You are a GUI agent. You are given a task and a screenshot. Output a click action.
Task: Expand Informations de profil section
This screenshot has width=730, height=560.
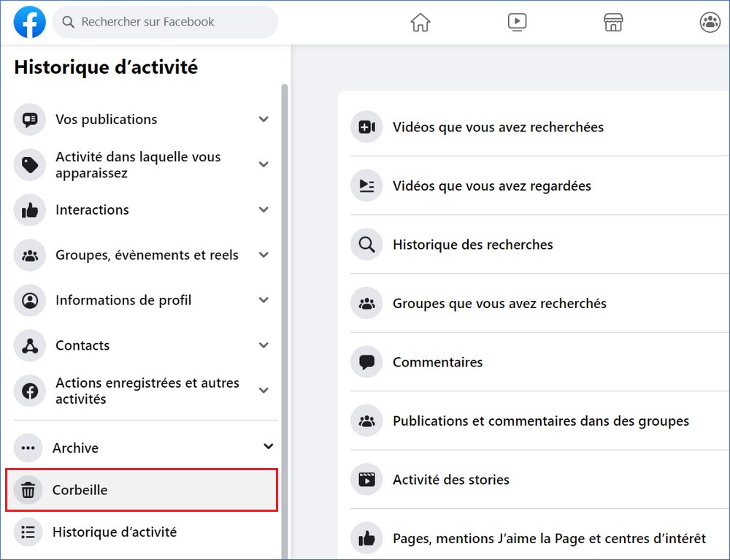[264, 300]
